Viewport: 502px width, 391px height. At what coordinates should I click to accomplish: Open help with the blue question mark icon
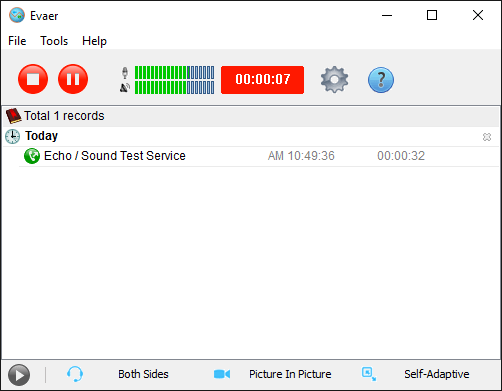click(x=381, y=80)
